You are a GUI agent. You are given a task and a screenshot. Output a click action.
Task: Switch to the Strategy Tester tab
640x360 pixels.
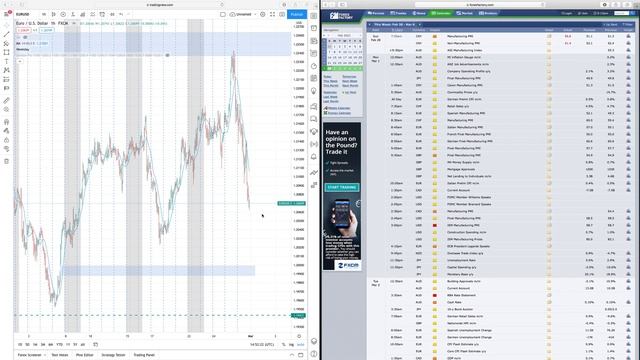[113, 355]
